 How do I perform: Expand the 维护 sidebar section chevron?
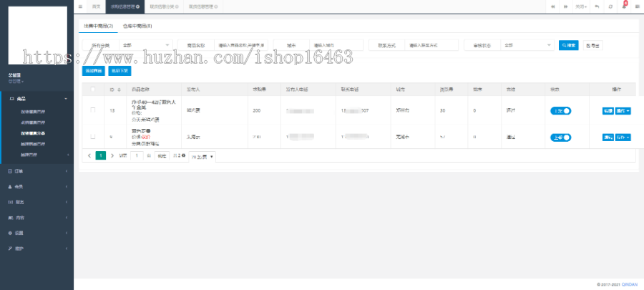(67, 248)
